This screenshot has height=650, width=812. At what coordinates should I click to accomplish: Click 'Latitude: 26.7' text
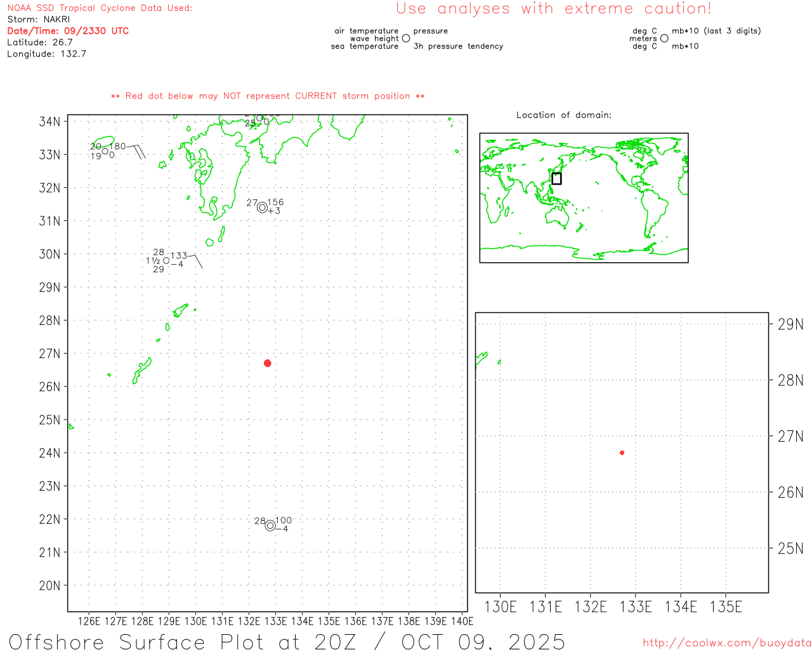(40, 43)
